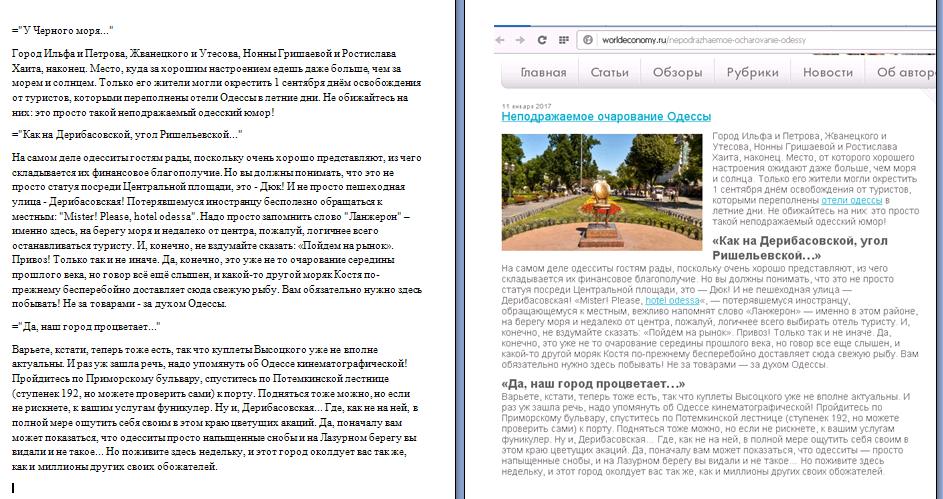Viewport: 943px width, 499px height.
Task: Click document line ="Как на Дерибасовской, угол Ришельевской..."
Action: [x=127, y=135]
